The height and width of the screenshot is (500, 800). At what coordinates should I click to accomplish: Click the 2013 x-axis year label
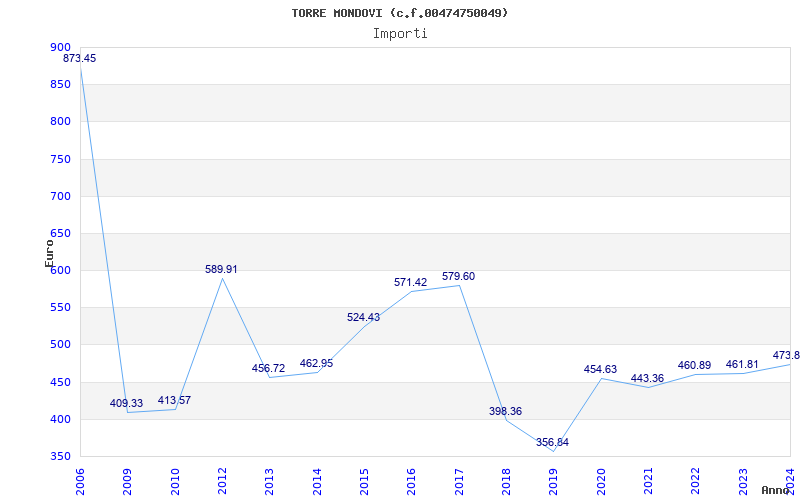coord(269,482)
